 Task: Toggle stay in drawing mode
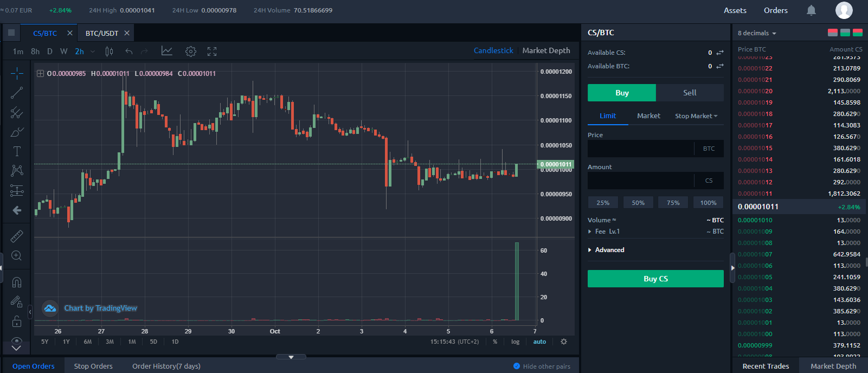[17, 302]
